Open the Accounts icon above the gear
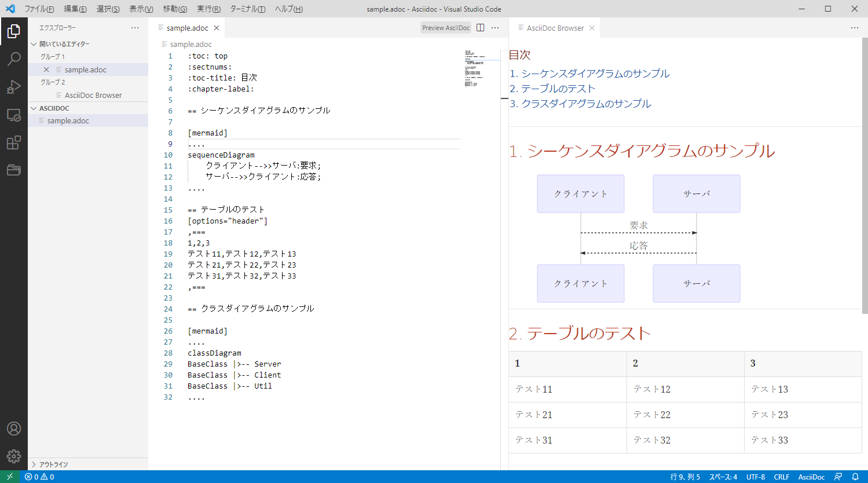This screenshot has width=868, height=483. [14, 428]
